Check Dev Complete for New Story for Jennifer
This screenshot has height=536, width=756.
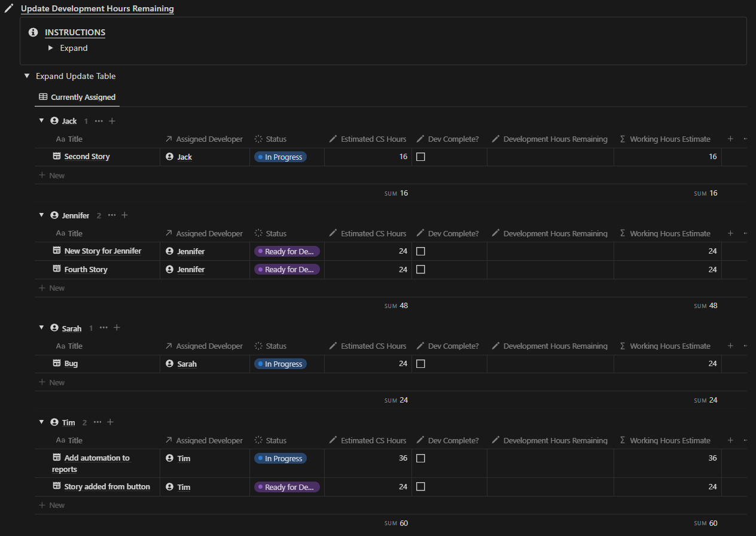420,251
